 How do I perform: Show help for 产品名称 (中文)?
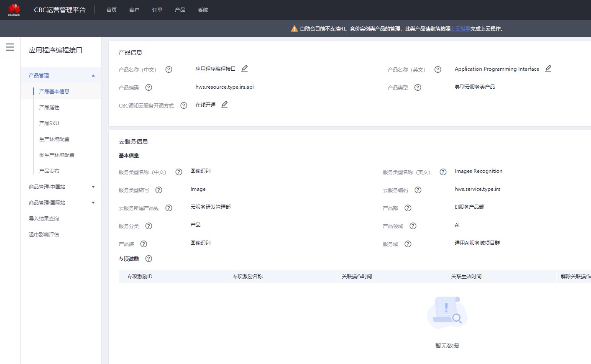click(169, 69)
